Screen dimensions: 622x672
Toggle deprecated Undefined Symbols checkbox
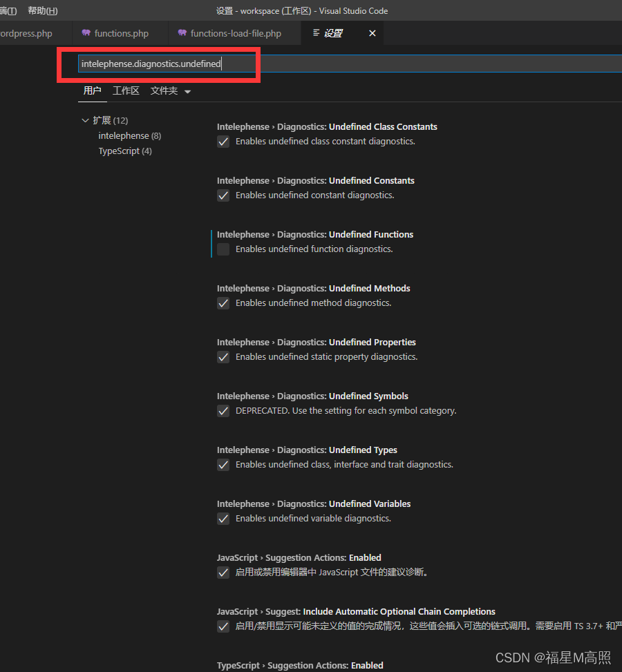pos(223,411)
